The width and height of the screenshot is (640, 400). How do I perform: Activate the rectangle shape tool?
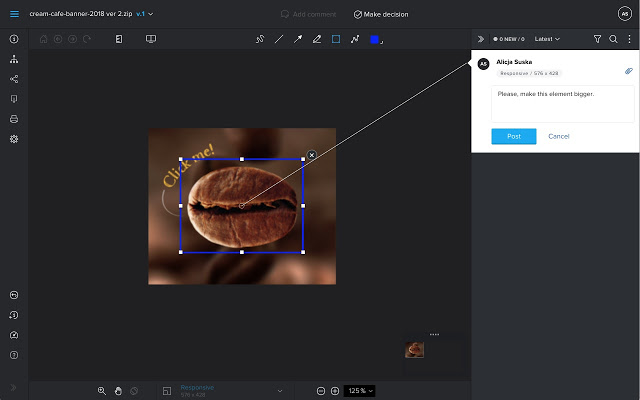click(x=335, y=39)
